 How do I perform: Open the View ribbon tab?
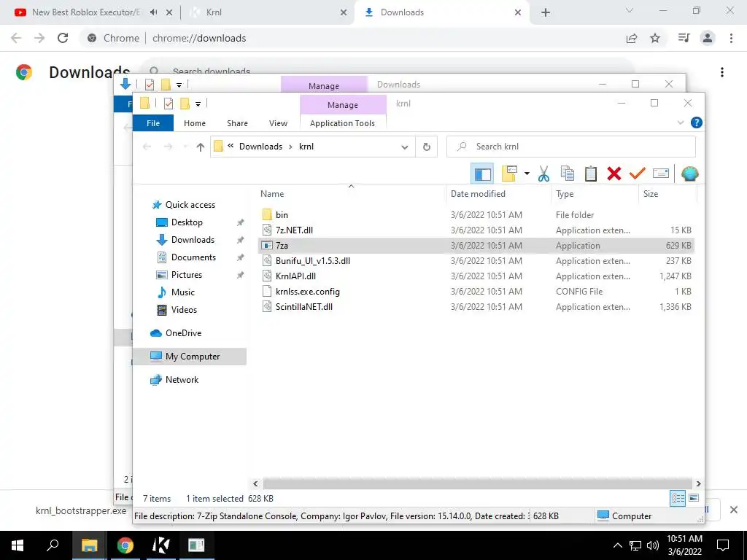pos(278,123)
